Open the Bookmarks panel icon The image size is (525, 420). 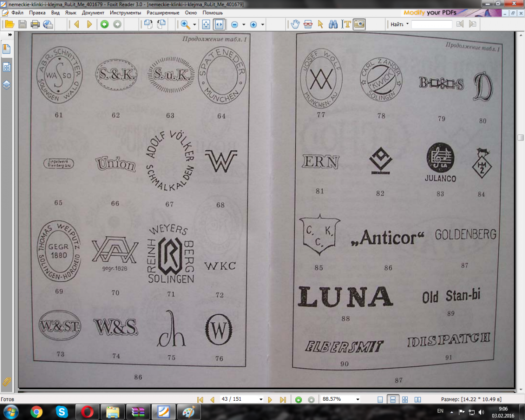click(x=7, y=49)
